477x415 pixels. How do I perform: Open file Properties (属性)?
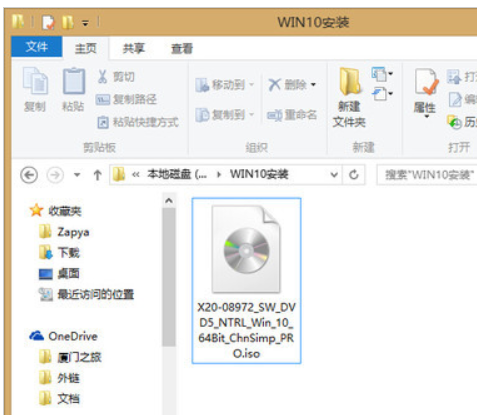(425, 92)
